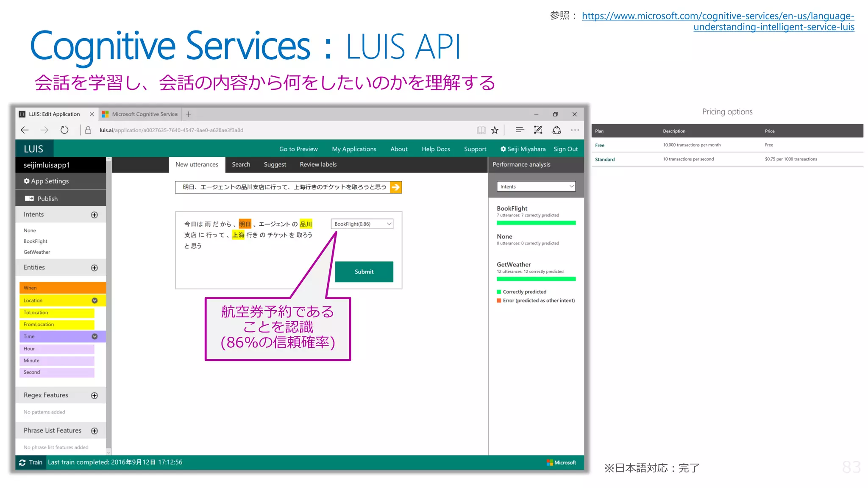Make a web note pen icon
Viewport: 868px width, 488px height.
coord(538,130)
